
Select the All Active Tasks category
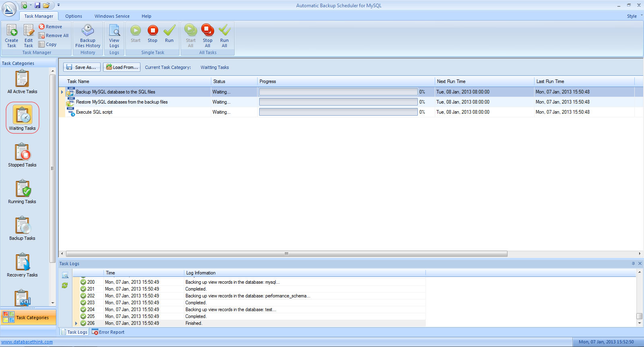[22, 82]
